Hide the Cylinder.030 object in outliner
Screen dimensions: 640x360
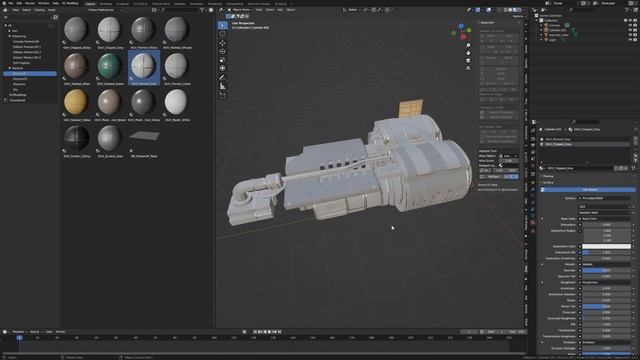[630, 30]
